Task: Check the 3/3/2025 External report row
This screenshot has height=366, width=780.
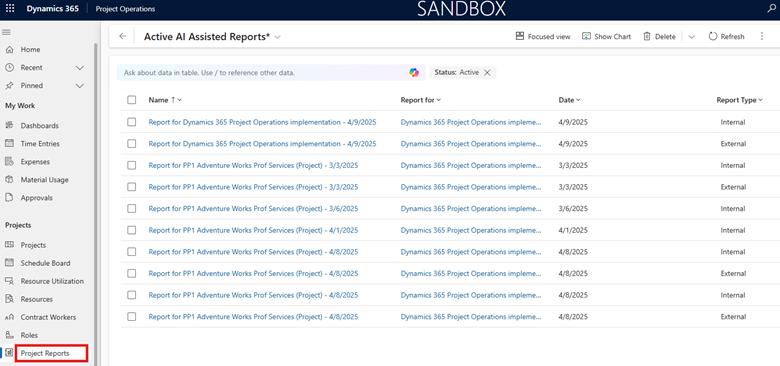Action: (x=131, y=187)
